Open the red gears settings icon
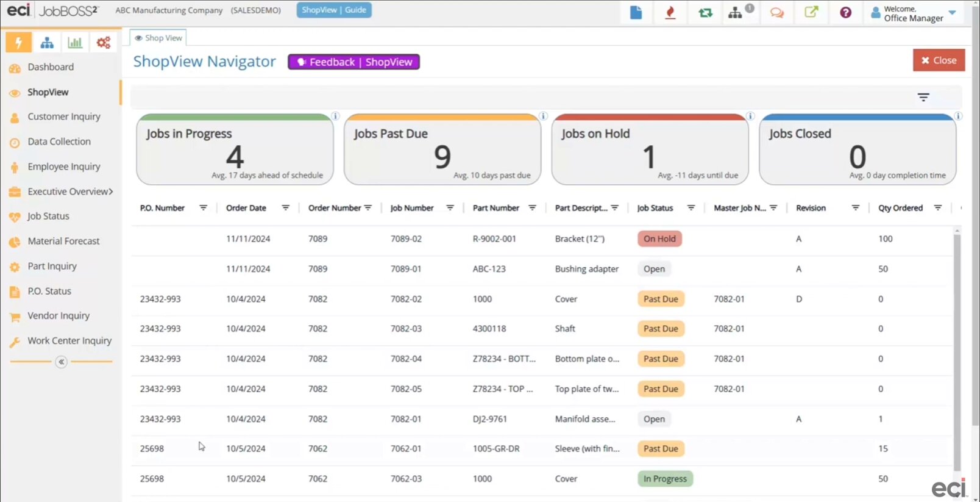 [104, 43]
